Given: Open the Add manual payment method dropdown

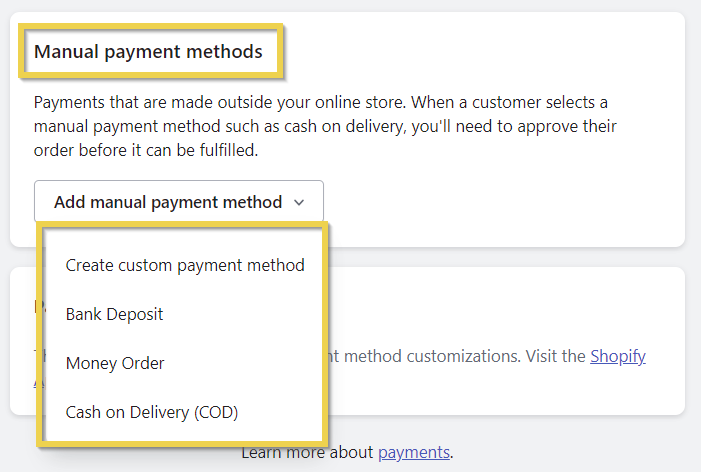Looking at the screenshot, I should coord(168,202).
